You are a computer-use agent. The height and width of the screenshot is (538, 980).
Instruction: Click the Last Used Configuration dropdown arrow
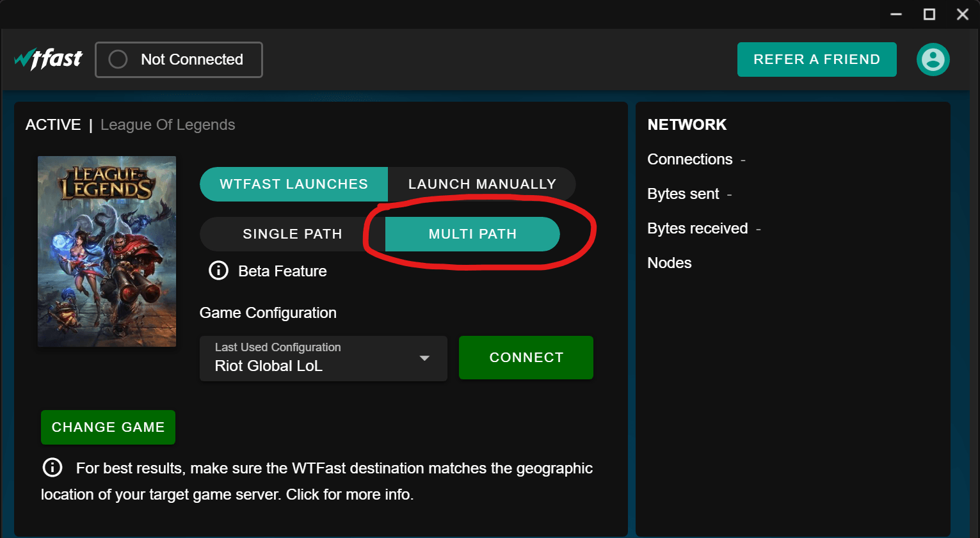pos(424,359)
